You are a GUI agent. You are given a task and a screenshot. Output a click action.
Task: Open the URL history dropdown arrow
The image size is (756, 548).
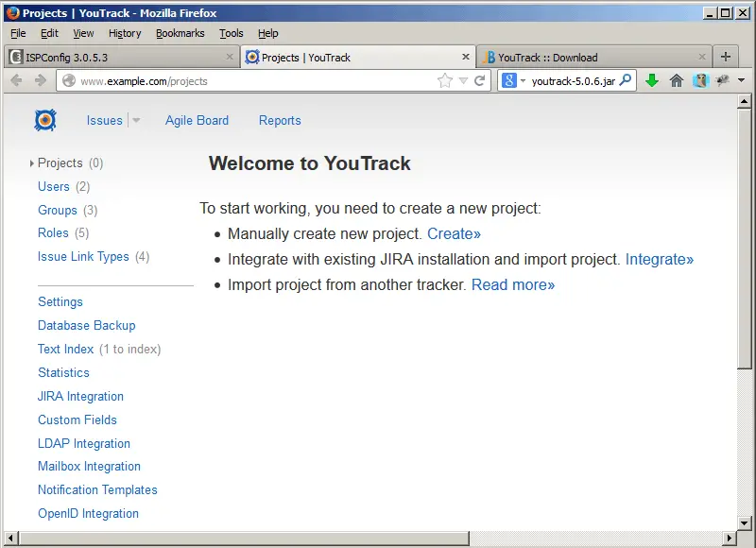(463, 80)
